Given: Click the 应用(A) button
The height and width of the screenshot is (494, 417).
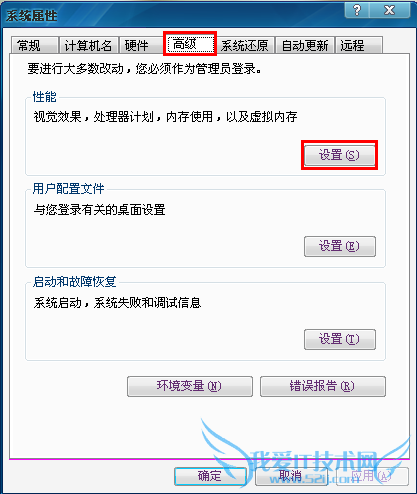Looking at the screenshot, I should (372, 476).
